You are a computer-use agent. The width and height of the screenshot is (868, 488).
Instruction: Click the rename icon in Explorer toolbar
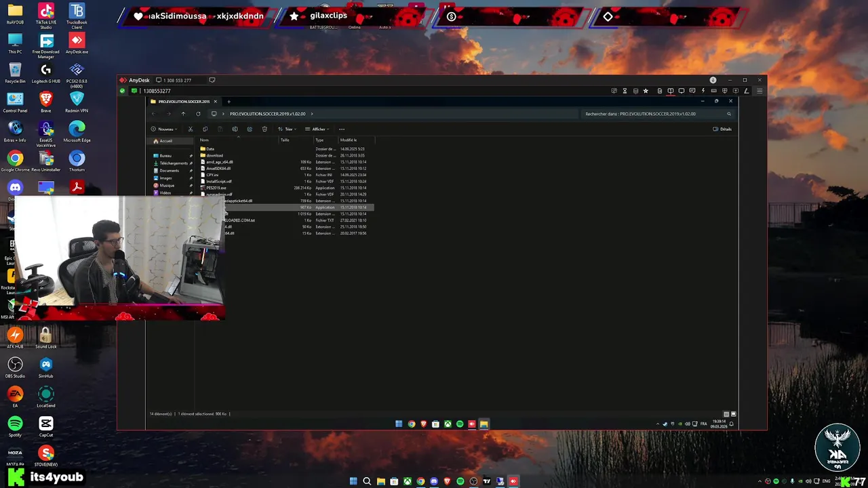[235, 129]
